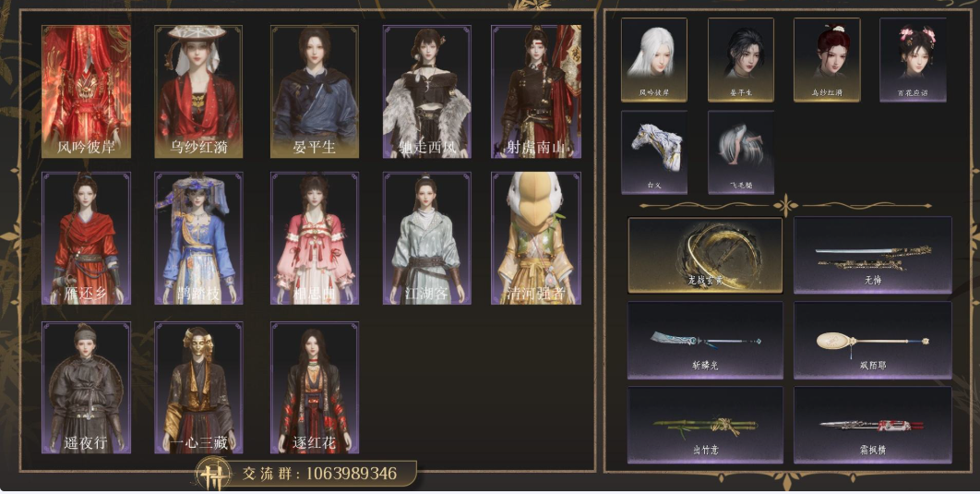Choose the 晏平生 black hairstyle icon

pyautogui.click(x=741, y=59)
